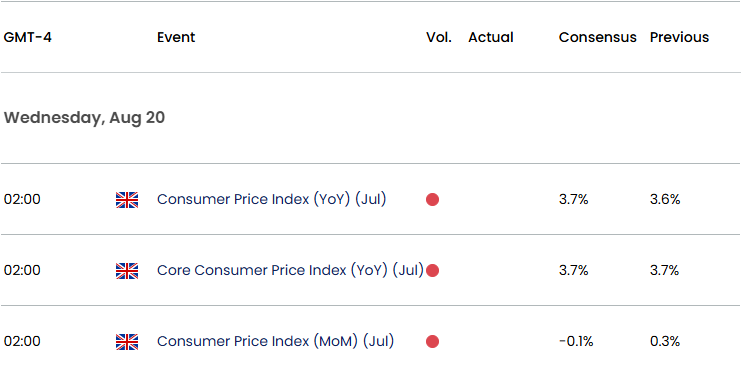
Task: Click UK flag beside Consumer Price Index (MoM)
Action: [127, 342]
